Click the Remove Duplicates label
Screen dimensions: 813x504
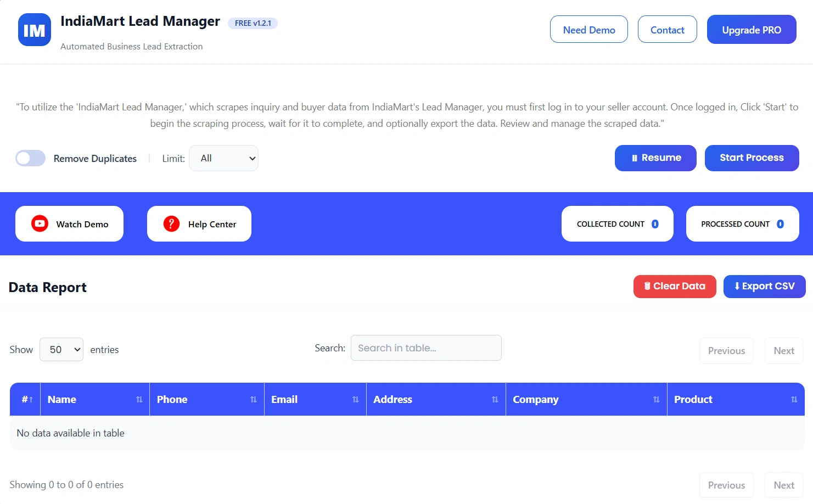tap(95, 159)
